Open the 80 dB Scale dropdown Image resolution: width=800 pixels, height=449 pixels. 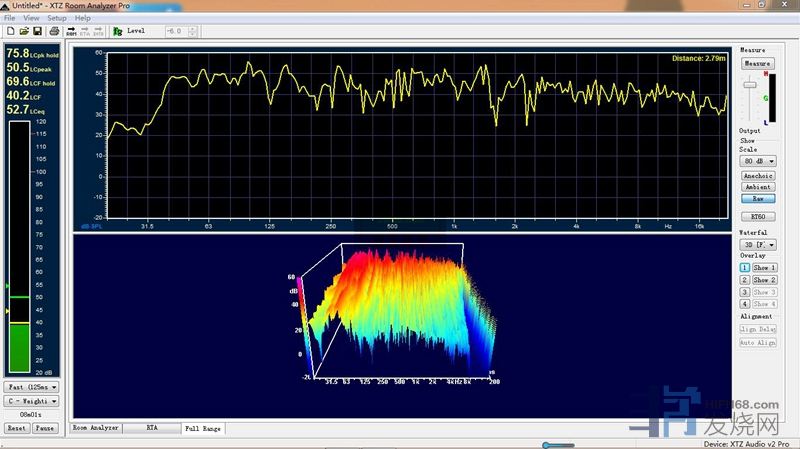(x=758, y=161)
